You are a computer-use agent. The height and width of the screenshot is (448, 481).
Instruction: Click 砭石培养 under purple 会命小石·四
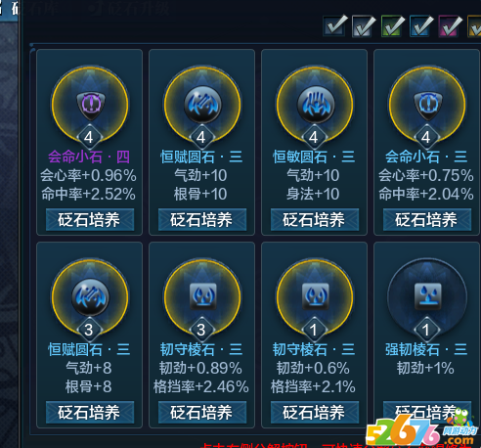pos(90,220)
